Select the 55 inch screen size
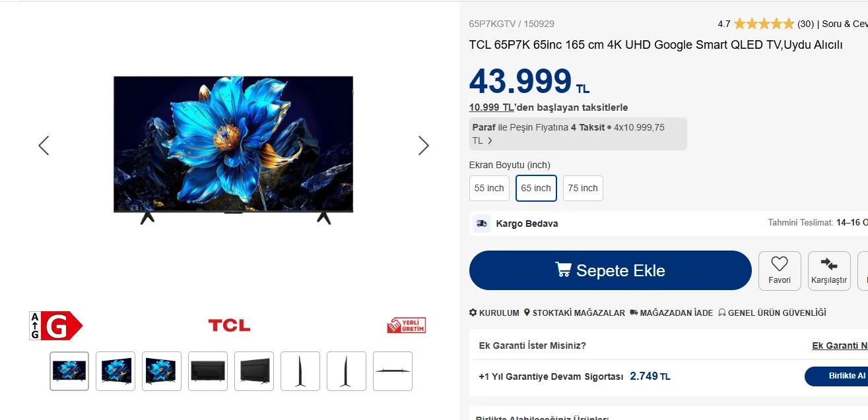The image size is (868, 420). 489,188
